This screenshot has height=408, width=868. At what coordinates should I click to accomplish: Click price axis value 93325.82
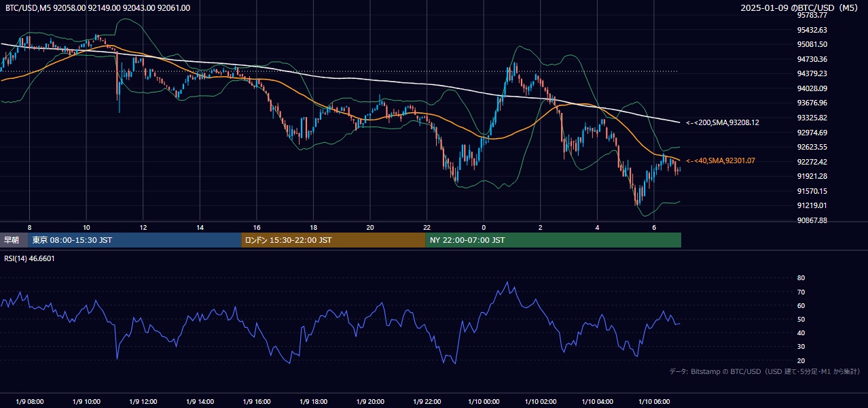[x=812, y=118]
